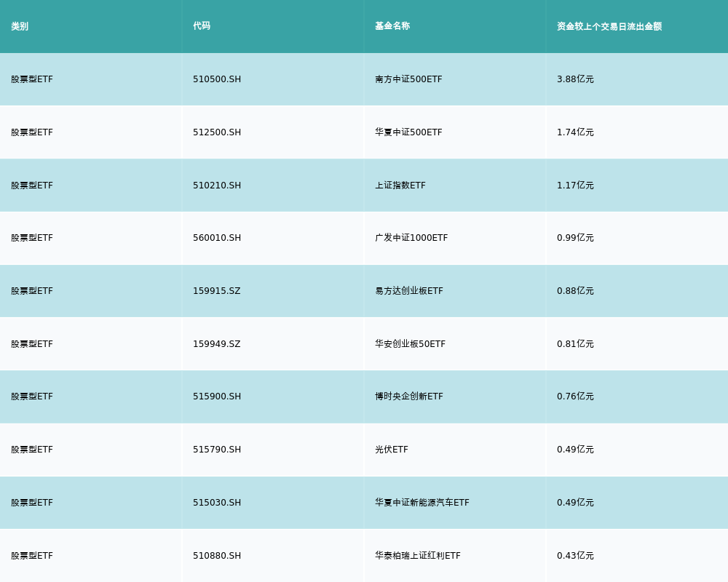Open the 易方达创业板ETF entry
Viewport: 728px width, 582px height.
[x=409, y=291]
